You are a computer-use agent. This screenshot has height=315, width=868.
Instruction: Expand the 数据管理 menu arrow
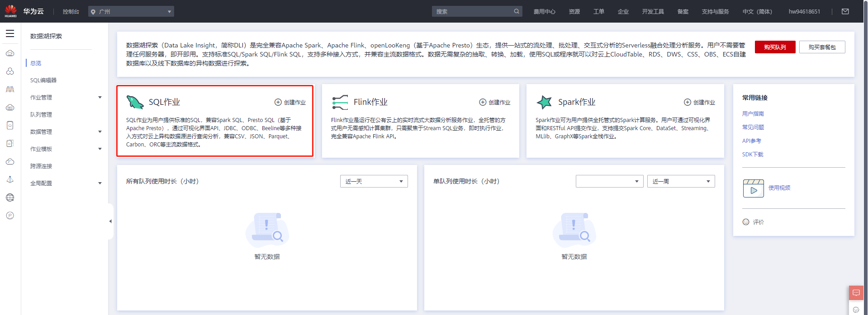(x=100, y=132)
